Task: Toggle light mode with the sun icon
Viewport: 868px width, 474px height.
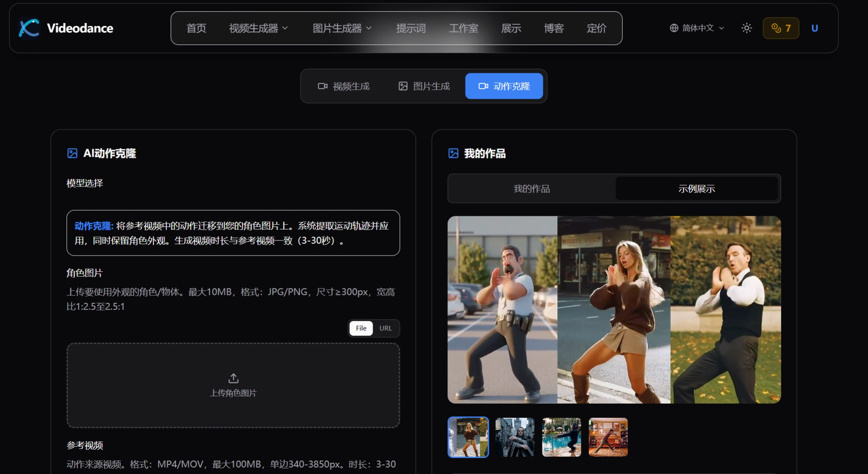Action: pos(746,28)
